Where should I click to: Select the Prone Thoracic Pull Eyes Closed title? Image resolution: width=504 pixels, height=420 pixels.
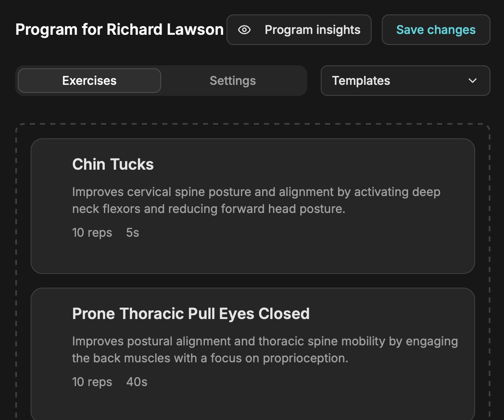click(190, 314)
